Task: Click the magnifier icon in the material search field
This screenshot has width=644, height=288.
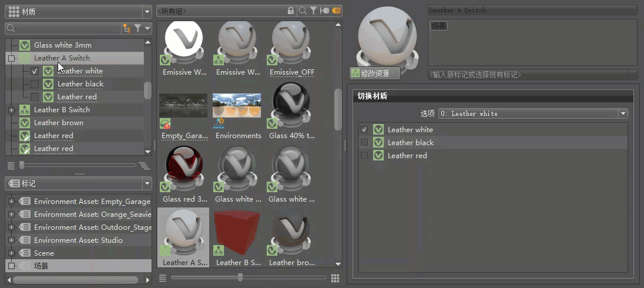Action: (x=11, y=28)
